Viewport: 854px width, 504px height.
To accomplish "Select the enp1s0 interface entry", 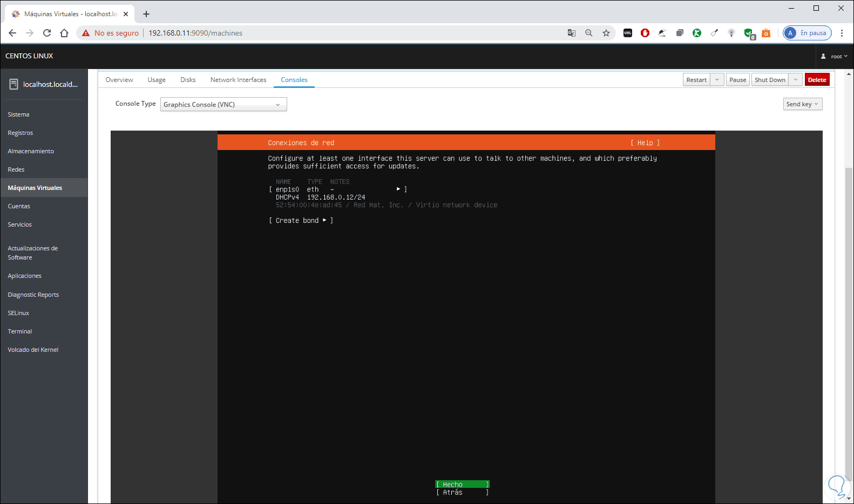I will [x=338, y=189].
